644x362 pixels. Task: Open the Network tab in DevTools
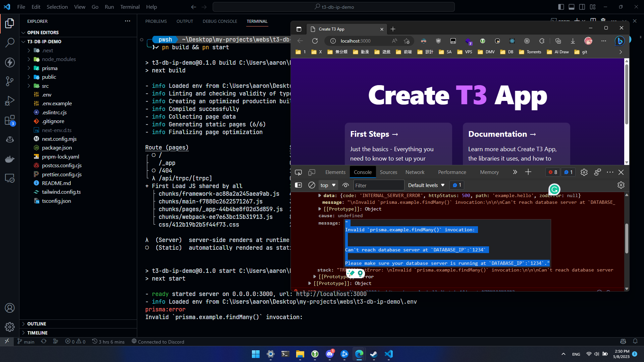415,172
